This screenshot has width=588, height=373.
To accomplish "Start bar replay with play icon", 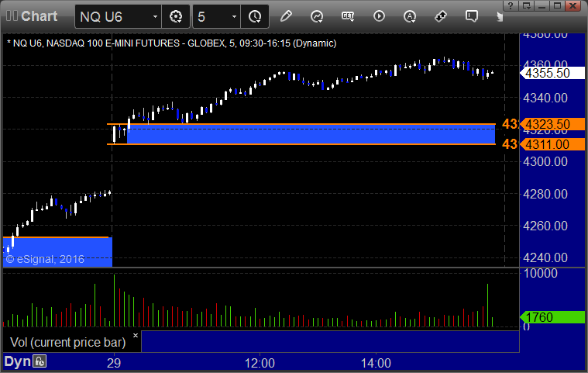I will coord(379,16).
